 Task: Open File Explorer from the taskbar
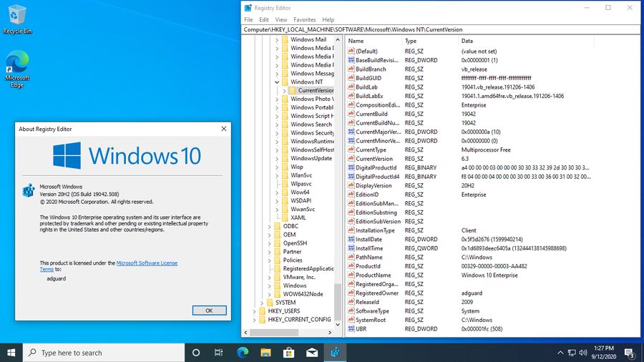coord(265,353)
